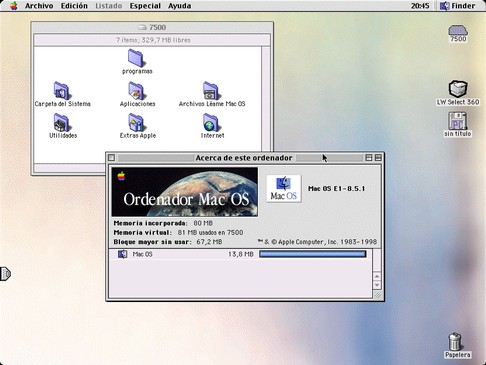Click the 'Memoria virtual' line
The height and width of the screenshot is (365, 486).
[178, 232]
